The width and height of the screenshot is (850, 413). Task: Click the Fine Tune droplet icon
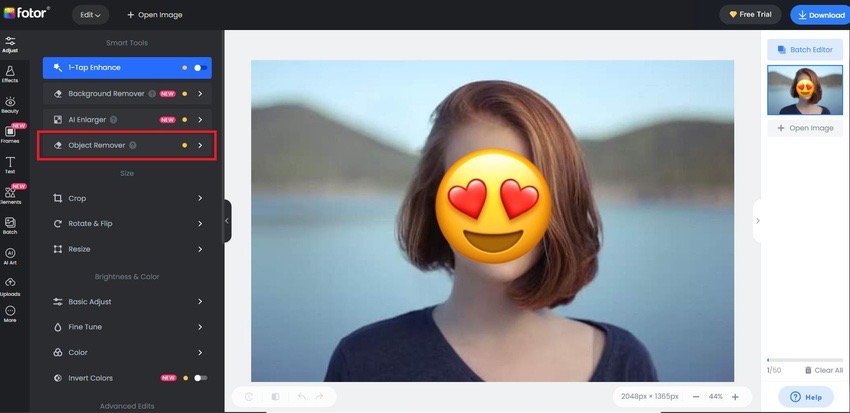pyautogui.click(x=57, y=327)
